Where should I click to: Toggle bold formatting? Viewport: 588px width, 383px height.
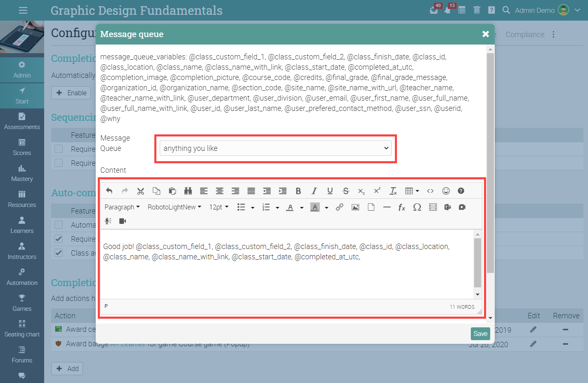coord(298,191)
